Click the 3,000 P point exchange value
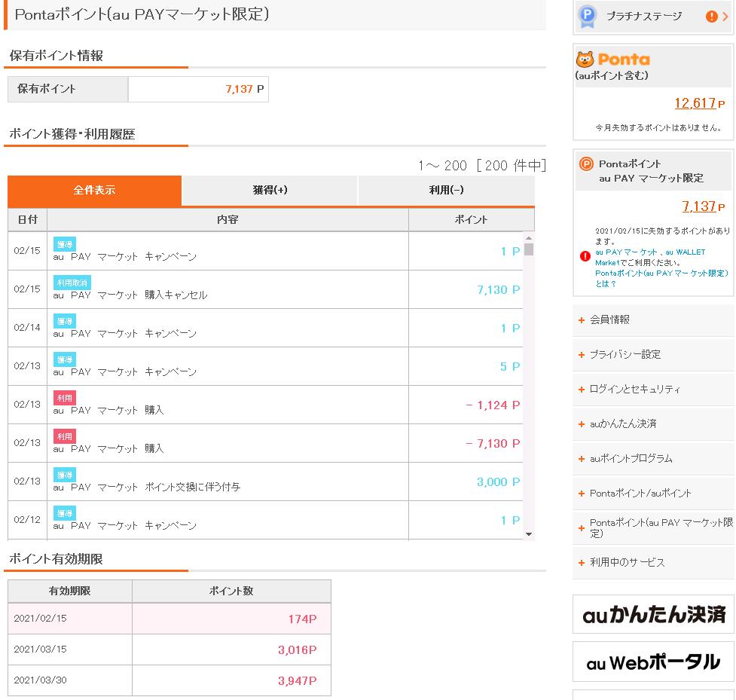The image size is (736, 700). pyautogui.click(x=499, y=482)
